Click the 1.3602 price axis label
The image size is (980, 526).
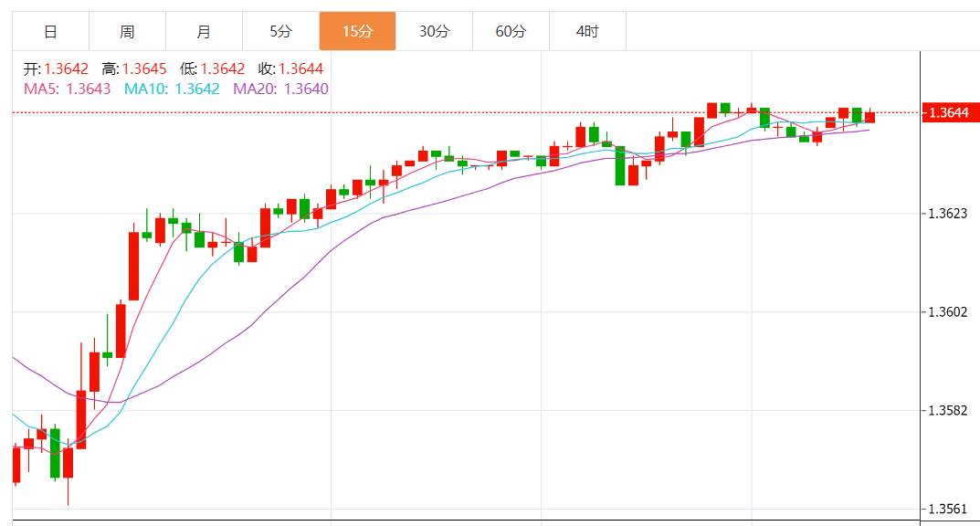pos(947,312)
